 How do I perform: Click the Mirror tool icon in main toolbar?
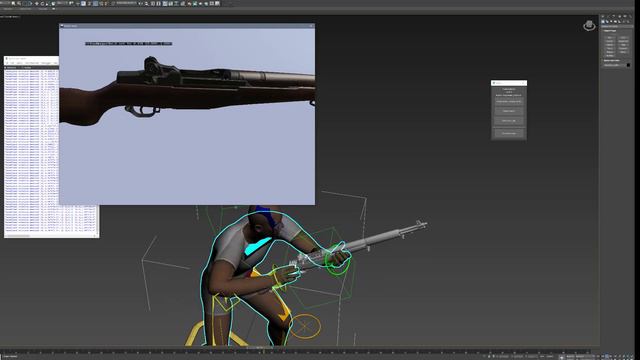(x=141, y=3)
